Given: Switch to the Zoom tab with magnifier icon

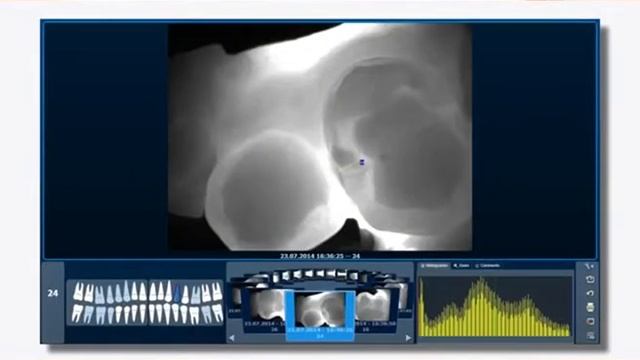Looking at the screenshot, I should pyautogui.click(x=461, y=266).
